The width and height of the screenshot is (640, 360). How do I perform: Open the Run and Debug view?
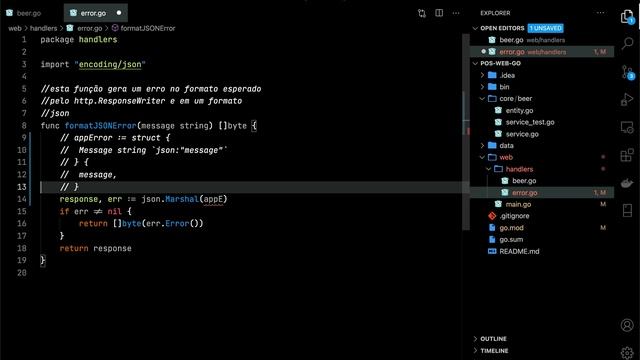pyautogui.click(x=627, y=99)
